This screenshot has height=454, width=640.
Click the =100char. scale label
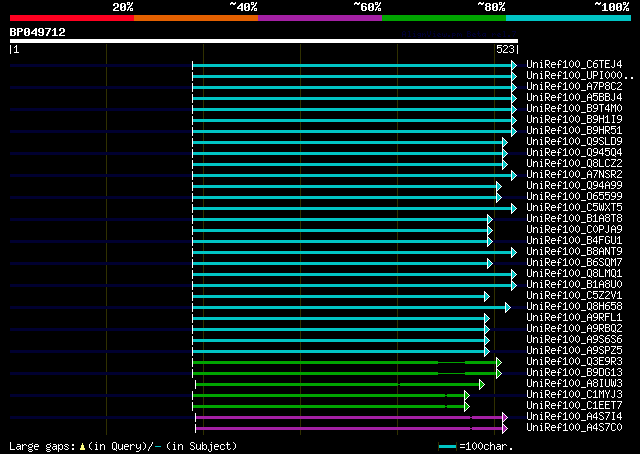point(486,447)
